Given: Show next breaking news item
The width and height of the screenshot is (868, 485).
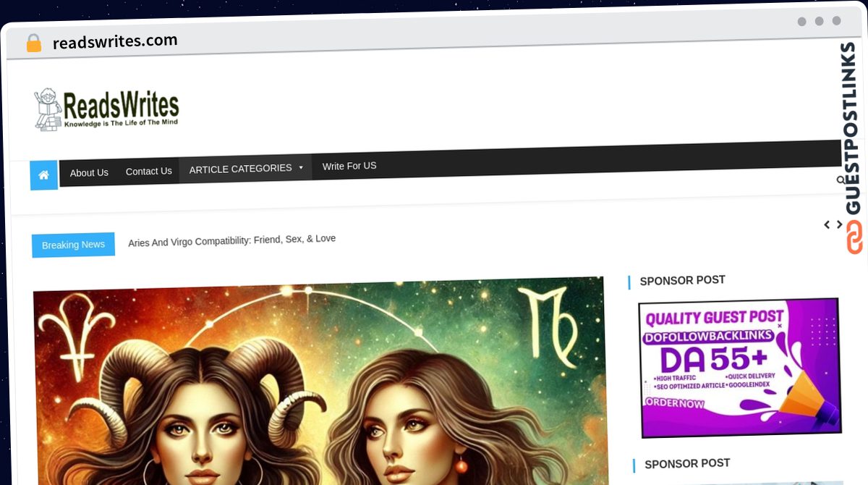Looking at the screenshot, I should (x=839, y=224).
